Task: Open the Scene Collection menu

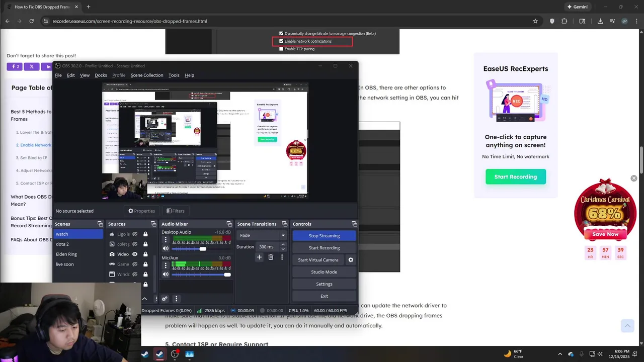Action: pos(147,75)
